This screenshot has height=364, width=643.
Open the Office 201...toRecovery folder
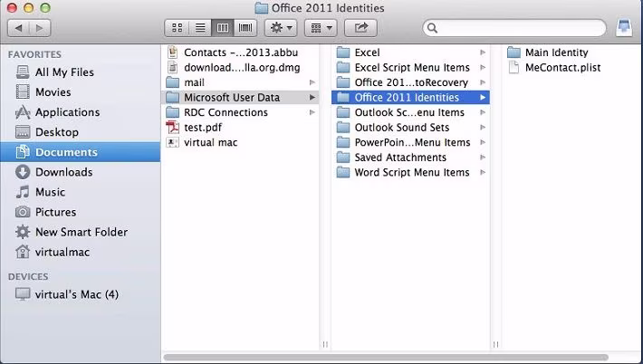coord(410,82)
